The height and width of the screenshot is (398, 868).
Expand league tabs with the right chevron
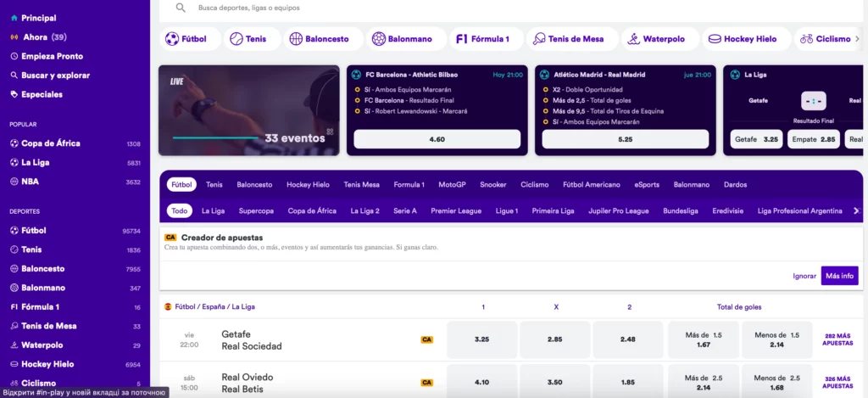[857, 210]
